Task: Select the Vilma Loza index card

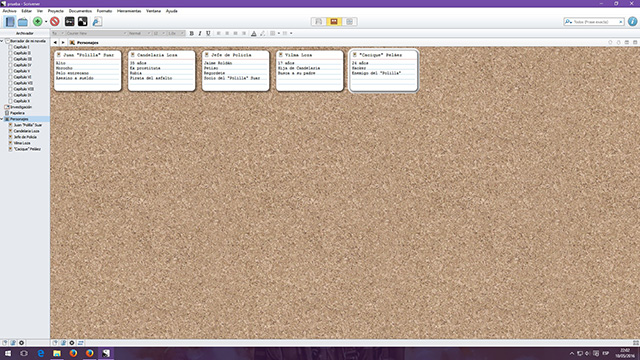Action: click(309, 71)
